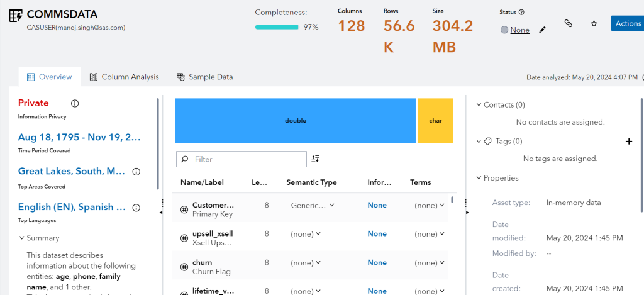Click the Semantic Type column header

click(x=312, y=182)
